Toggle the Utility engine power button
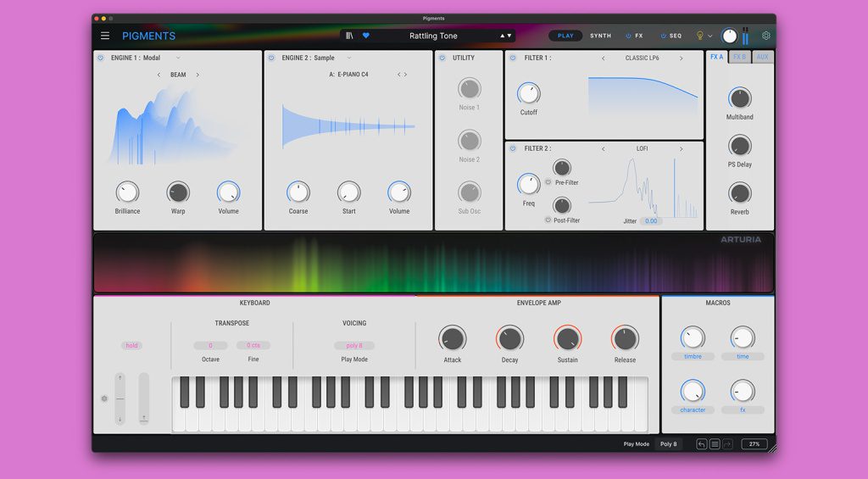This screenshot has height=479, width=868. 442,58
